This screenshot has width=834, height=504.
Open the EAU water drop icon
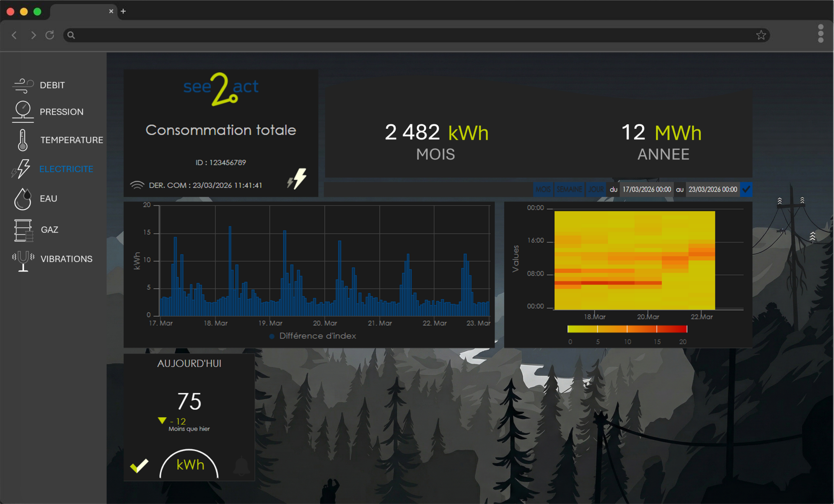click(x=23, y=198)
